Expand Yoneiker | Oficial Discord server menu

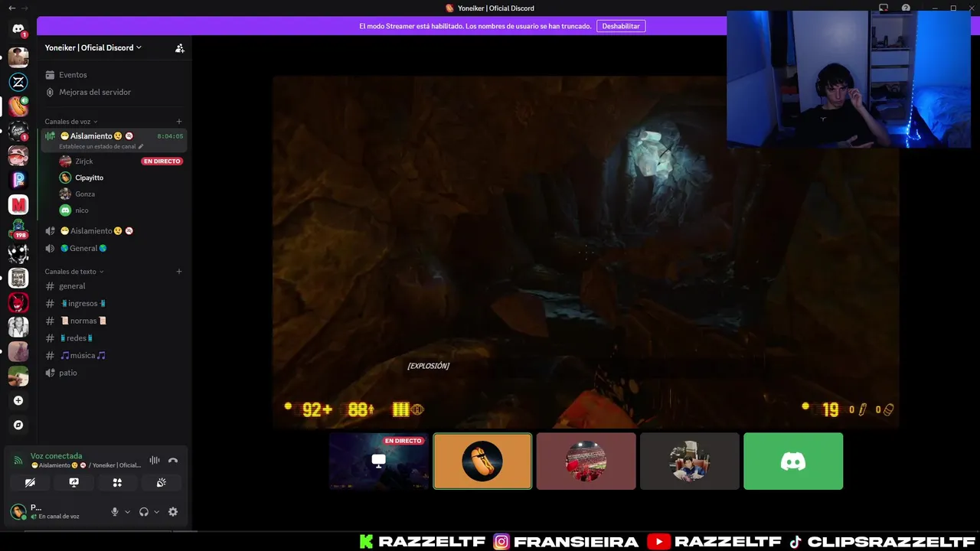point(93,47)
